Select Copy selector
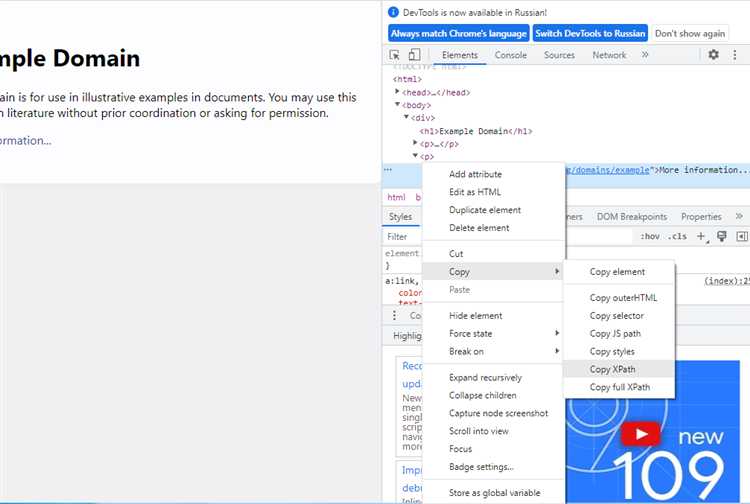This screenshot has height=504, width=750. tap(619, 316)
